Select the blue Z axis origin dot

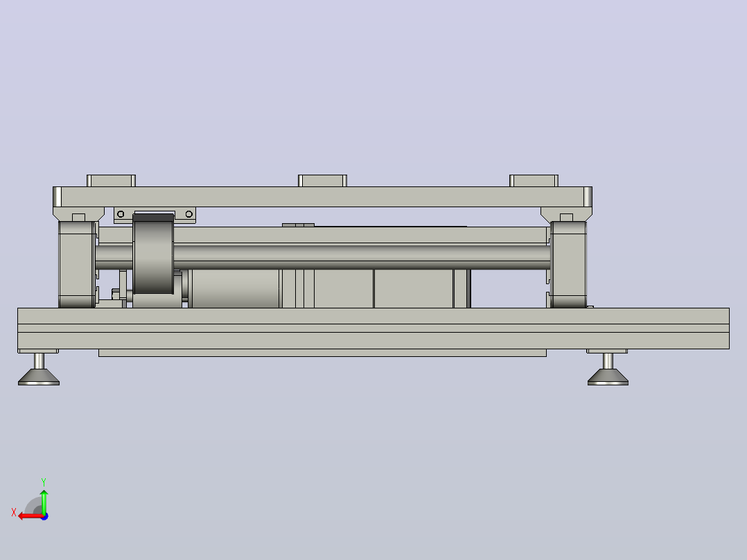(44, 516)
